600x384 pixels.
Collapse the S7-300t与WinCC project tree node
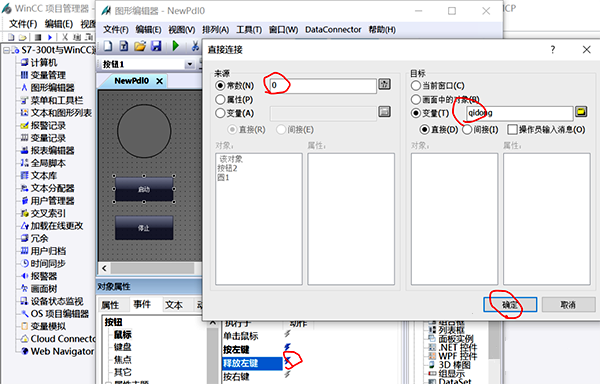coord(7,50)
